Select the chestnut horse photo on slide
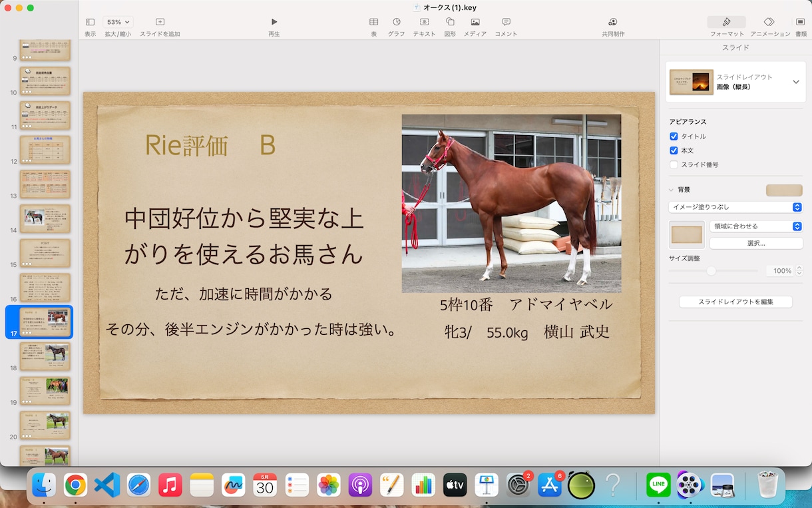The image size is (812, 508). pos(511,204)
